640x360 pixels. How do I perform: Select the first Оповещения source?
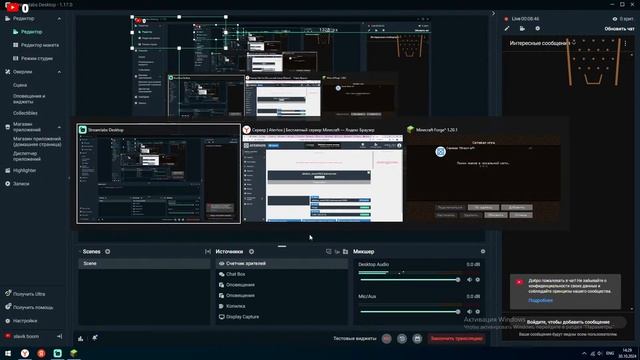coord(282,285)
